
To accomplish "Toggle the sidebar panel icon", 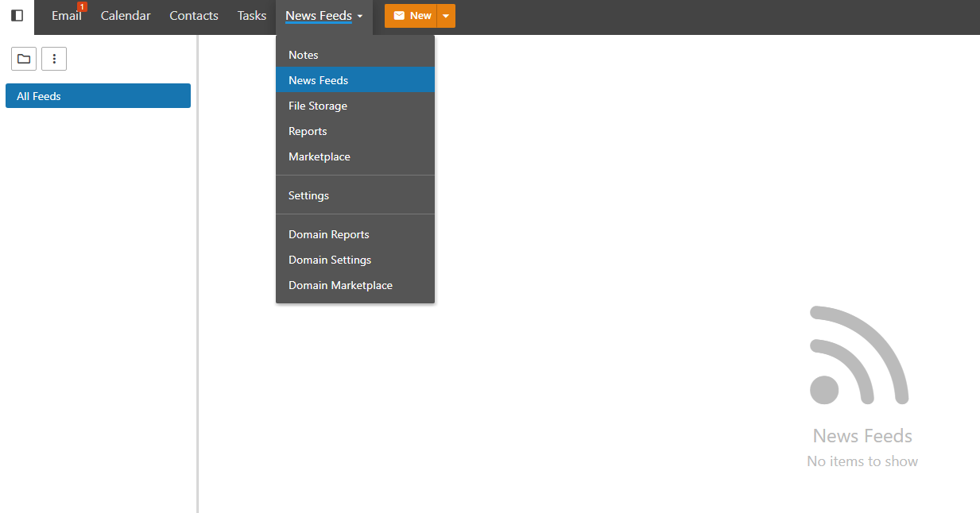I will [17, 16].
